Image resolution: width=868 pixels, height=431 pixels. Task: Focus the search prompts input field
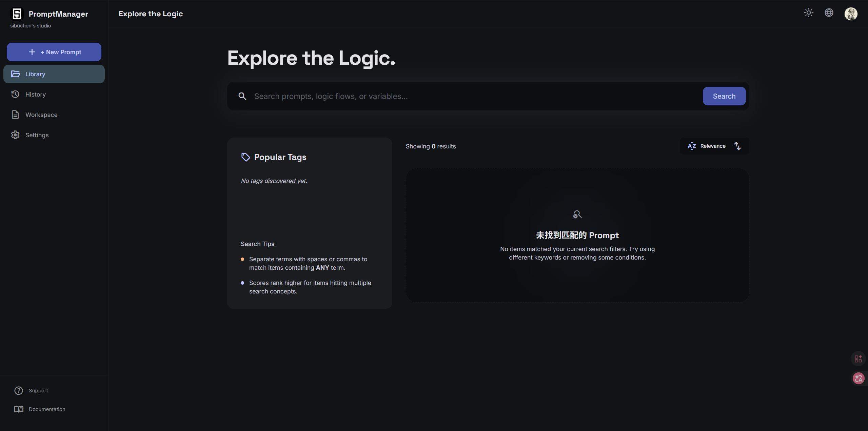[x=475, y=96]
